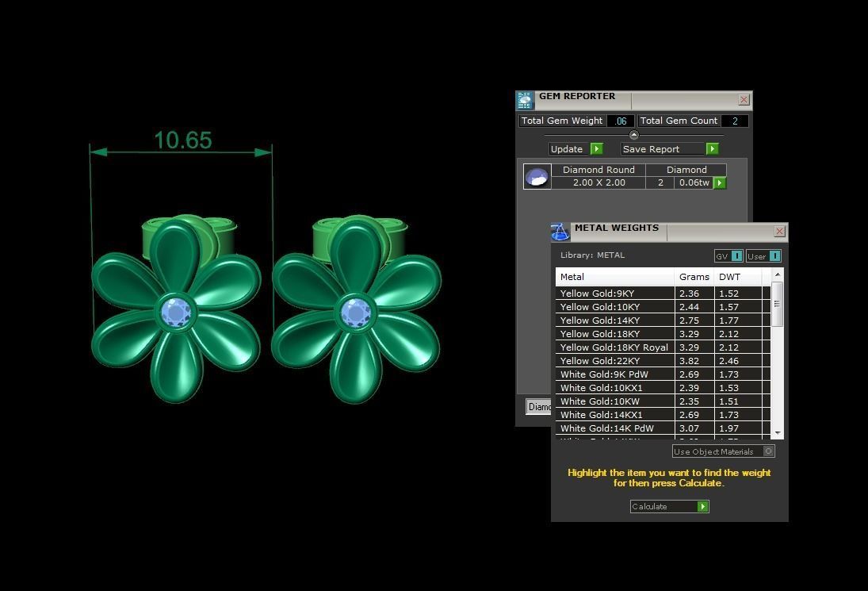Click the metal list scrollbar thumb
This screenshot has width=868, height=591.
click(x=777, y=304)
